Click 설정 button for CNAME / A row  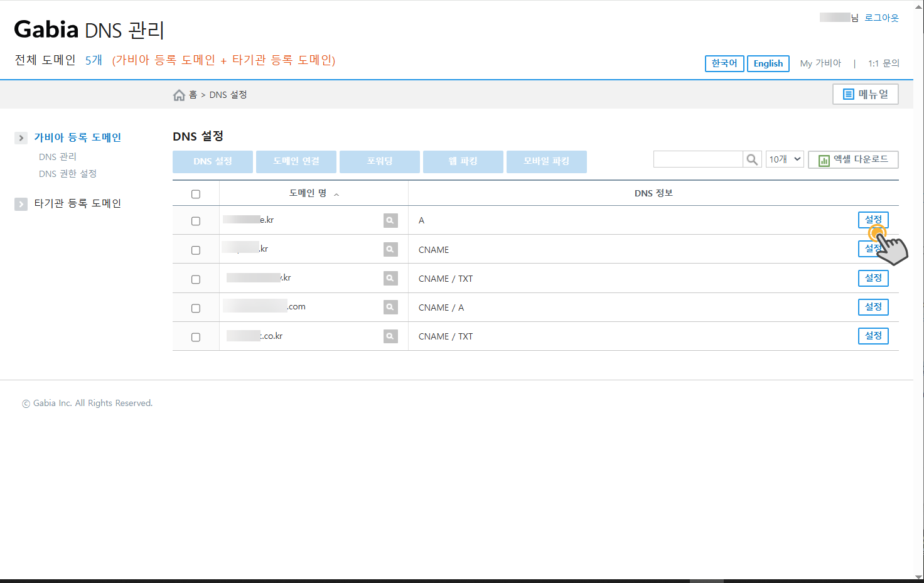tap(873, 307)
